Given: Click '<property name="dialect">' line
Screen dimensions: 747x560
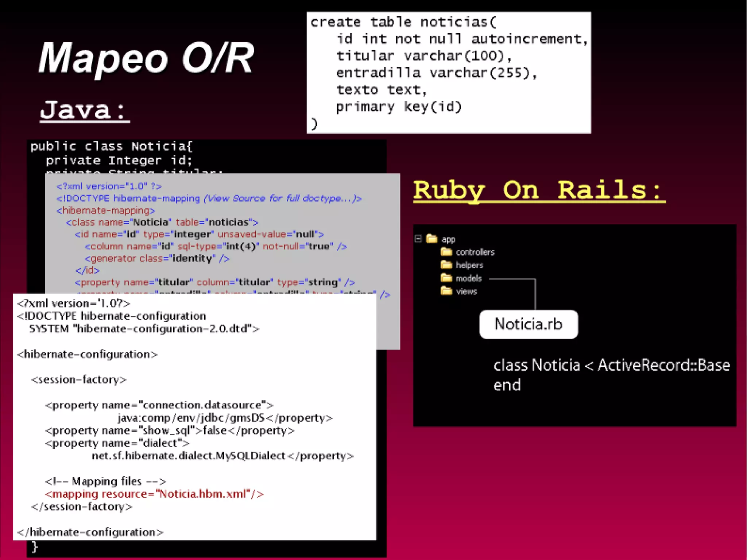Looking at the screenshot, I should tap(117, 443).
